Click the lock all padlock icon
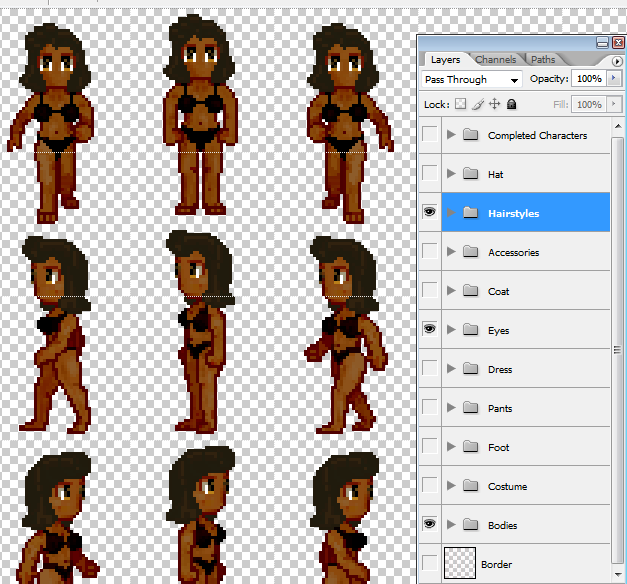This screenshot has height=584, width=627. pyautogui.click(x=511, y=104)
